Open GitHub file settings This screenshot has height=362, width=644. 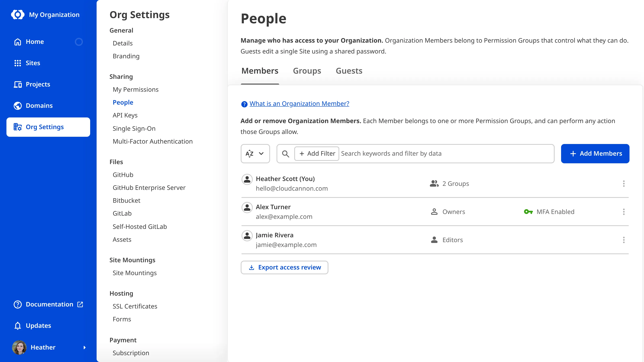click(123, 175)
